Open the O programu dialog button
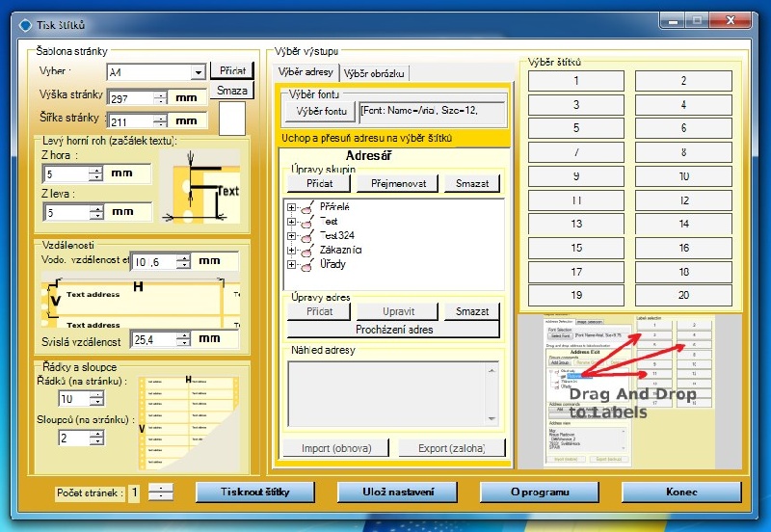The height and width of the screenshot is (532, 771). click(540, 492)
